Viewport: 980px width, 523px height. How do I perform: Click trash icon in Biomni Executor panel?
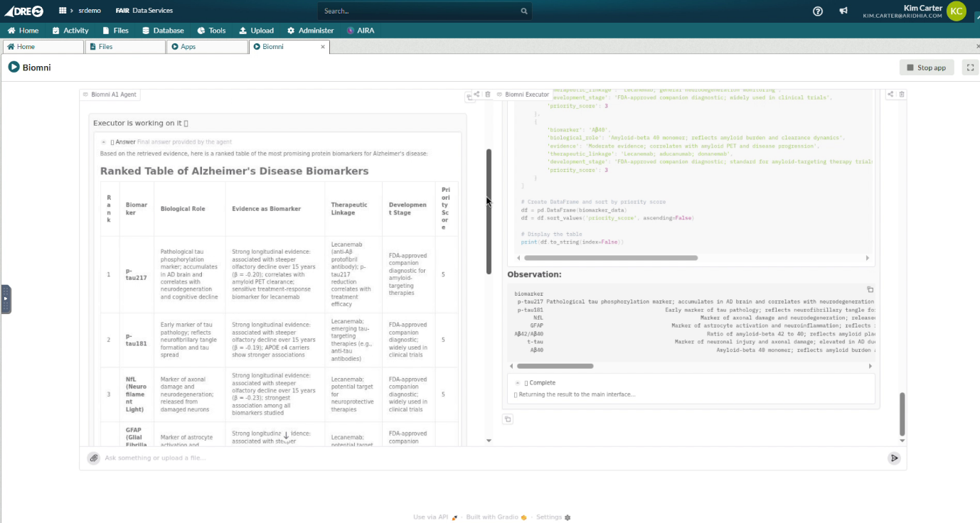point(902,95)
